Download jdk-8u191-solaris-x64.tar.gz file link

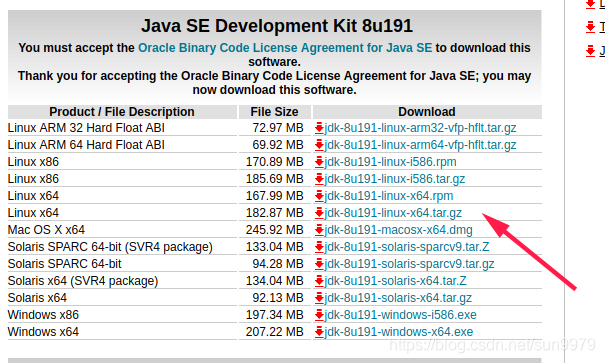click(399, 297)
